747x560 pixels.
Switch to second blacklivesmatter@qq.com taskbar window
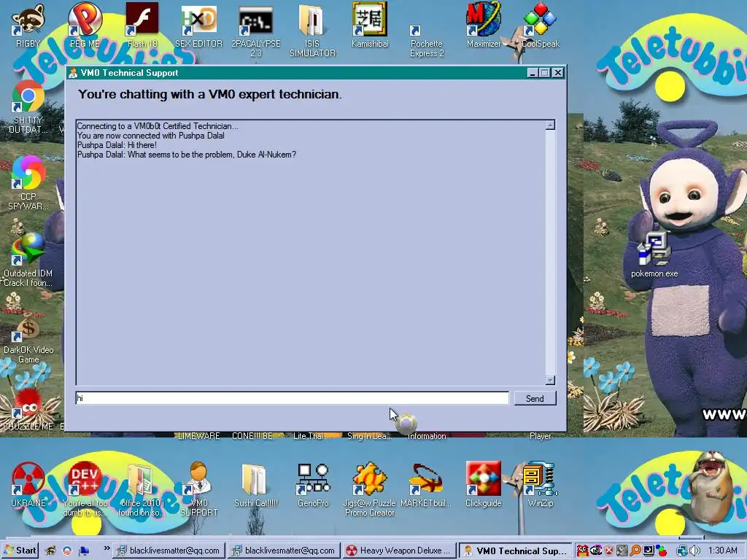284,551
